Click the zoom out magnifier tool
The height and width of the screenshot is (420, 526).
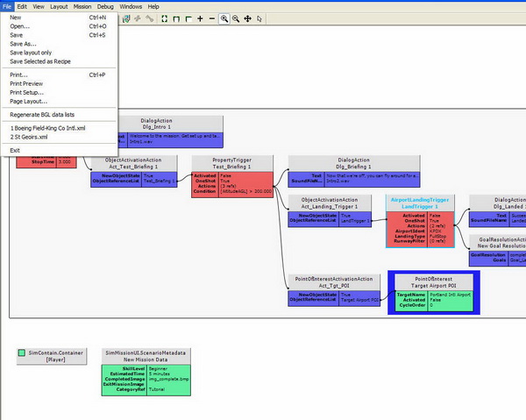pyautogui.click(x=238, y=18)
